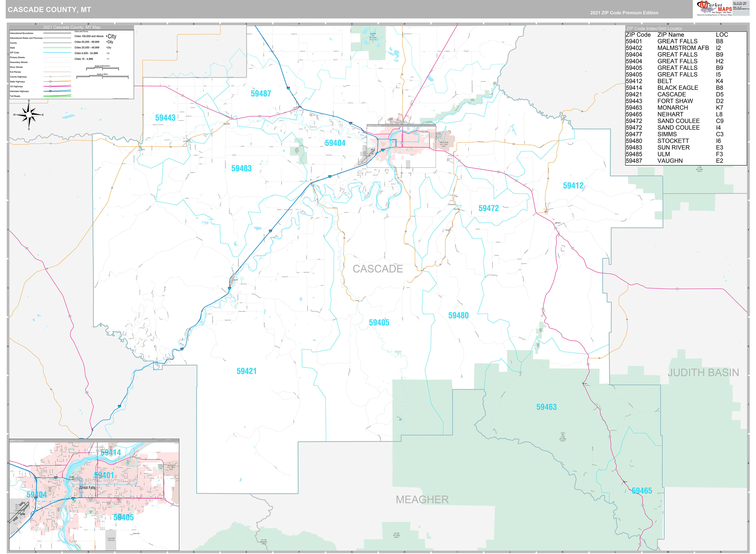Click the cyan ZIP Code line sample in legend
Viewport: 756px width, 554px height.
coord(57,53)
